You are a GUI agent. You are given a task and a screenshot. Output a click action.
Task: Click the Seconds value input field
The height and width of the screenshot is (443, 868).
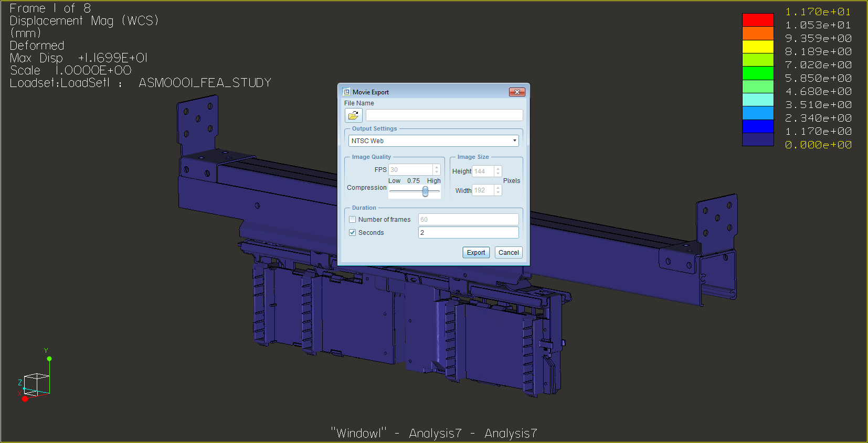[468, 232]
